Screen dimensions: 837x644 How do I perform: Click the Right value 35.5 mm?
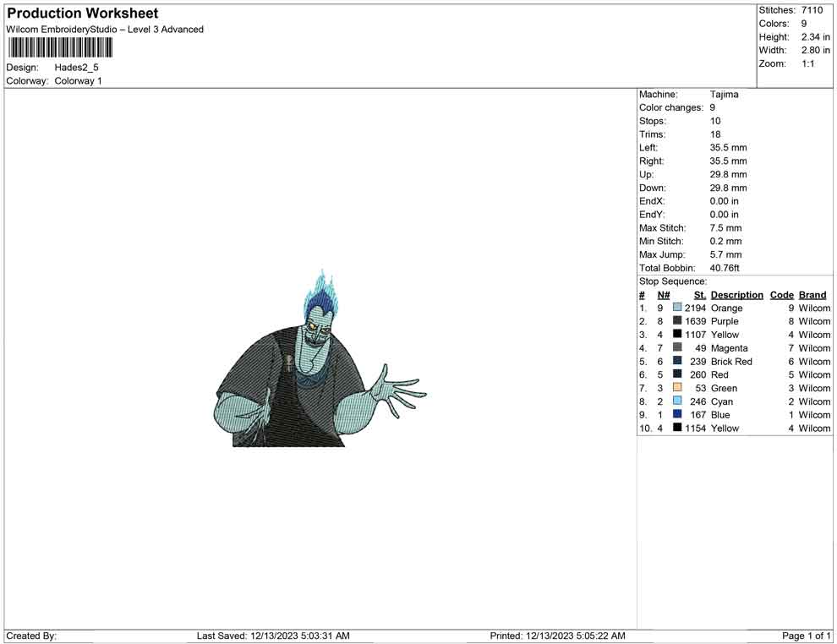(728, 161)
